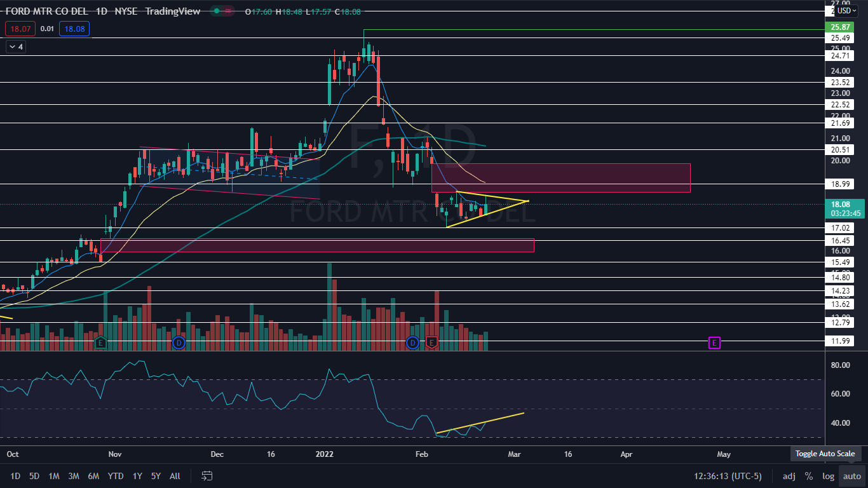Viewport: 868px width, 488px height.
Task: Click the 23.52 horizontal level label
Action: tap(840, 82)
